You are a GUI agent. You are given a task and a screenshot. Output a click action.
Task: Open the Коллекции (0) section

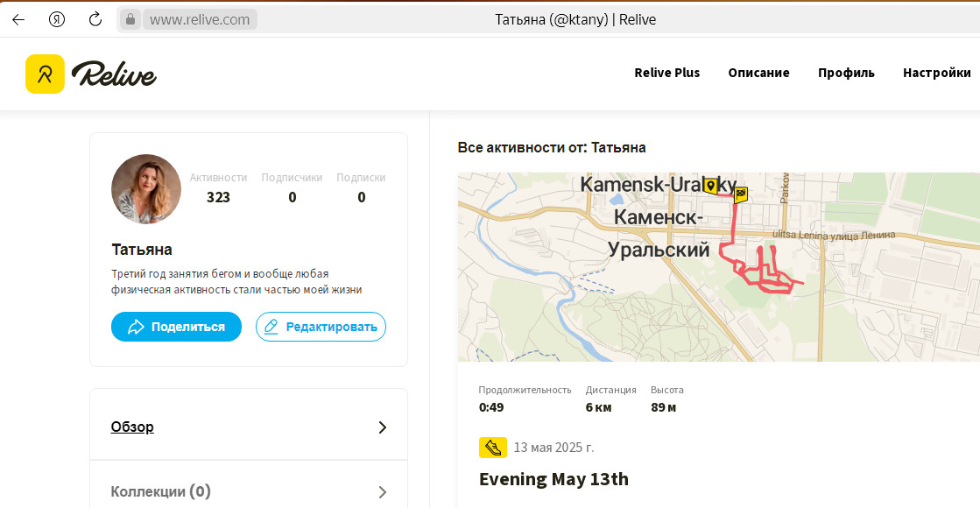click(x=160, y=491)
